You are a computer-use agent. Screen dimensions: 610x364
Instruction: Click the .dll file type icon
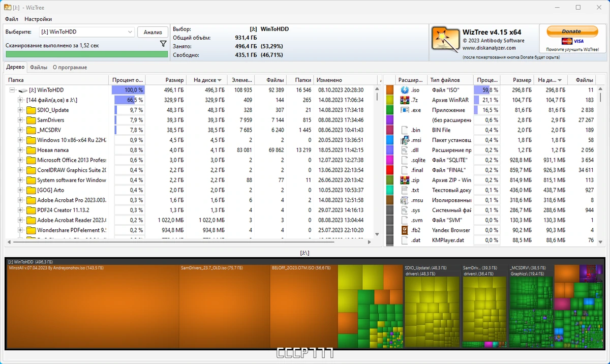(x=405, y=150)
